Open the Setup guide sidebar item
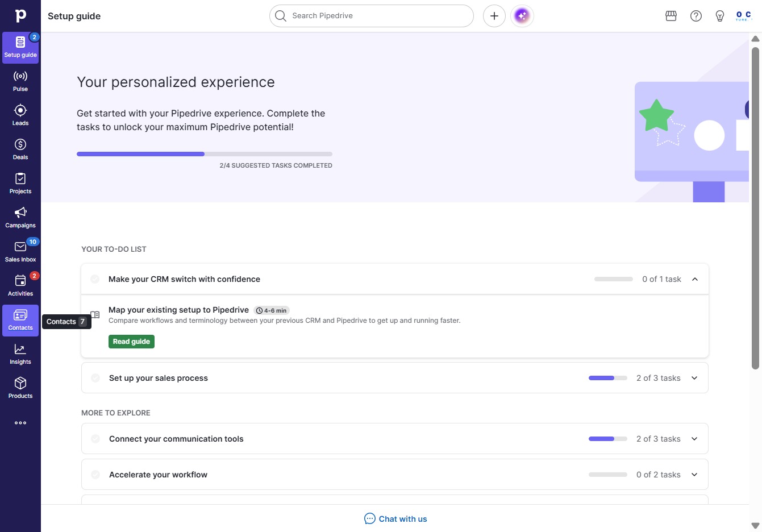762x532 pixels. pyautogui.click(x=20, y=47)
